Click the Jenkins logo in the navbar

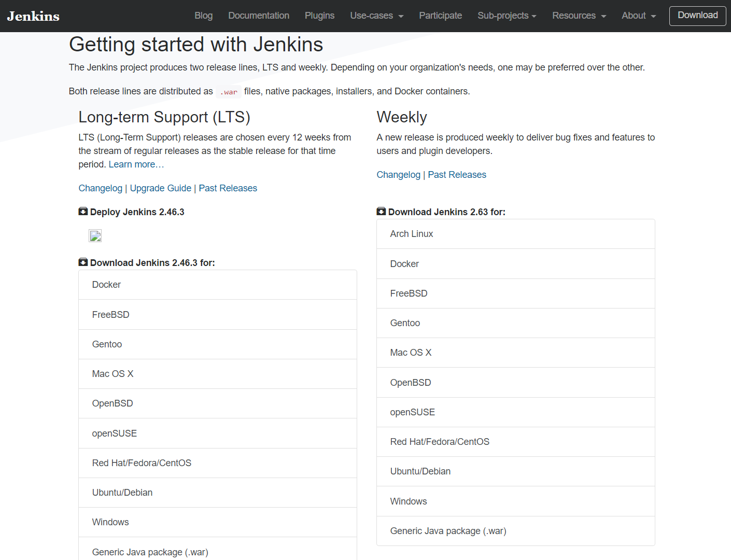pyautogui.click(x=33, y=16)
